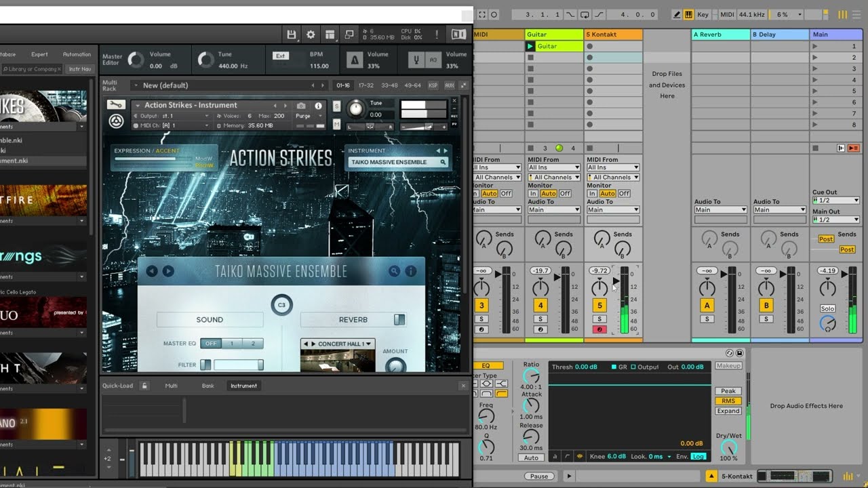
Task: Toggle the FILTER switch under SOUND
Action: point(205,365)
